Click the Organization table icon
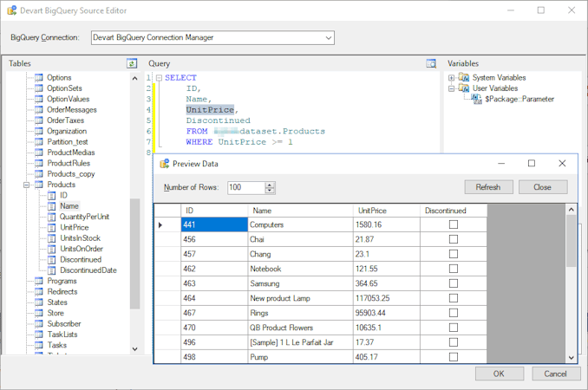Viewport: 588px width, 390px height. click(x=39, y=131)
